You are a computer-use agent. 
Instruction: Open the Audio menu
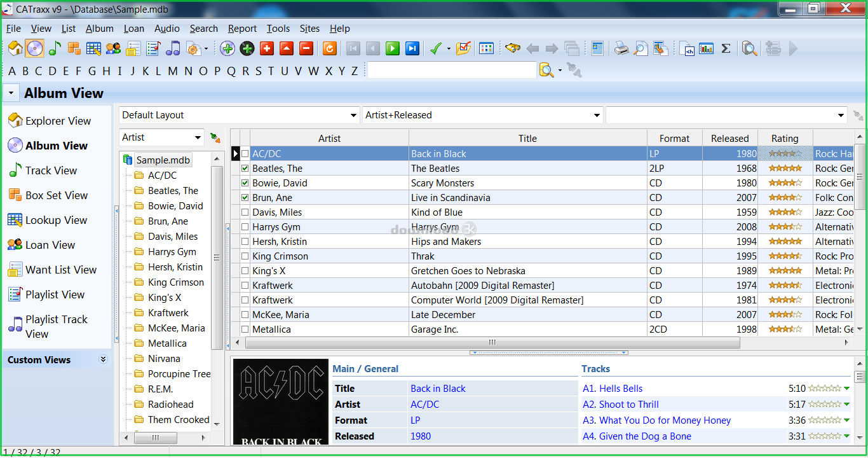(x=167, y=29)
